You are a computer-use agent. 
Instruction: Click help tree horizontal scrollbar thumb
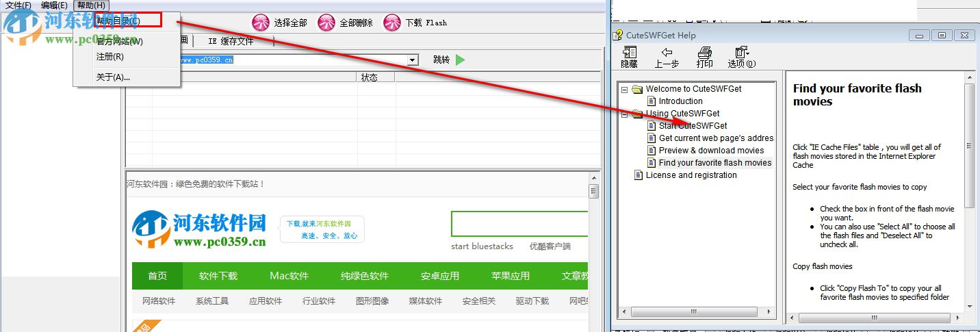point(693,312)
